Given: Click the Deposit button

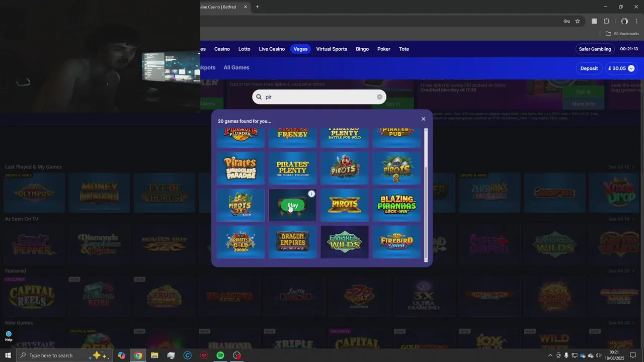Looking at the screenshot, I should coord(589,68).
